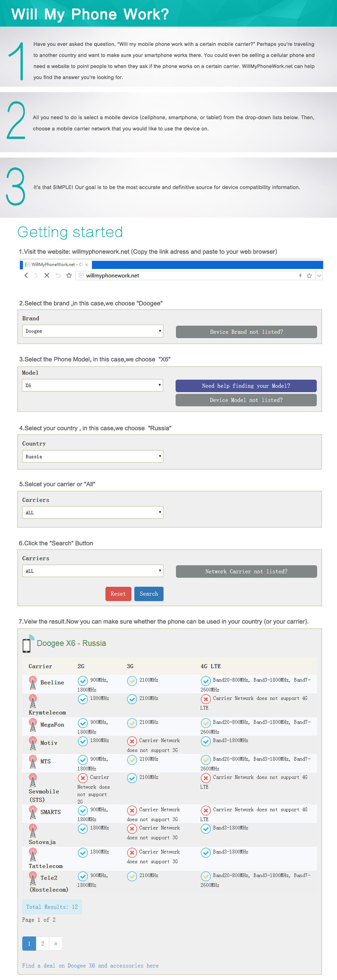Click the Beeline carrier tower icon
337x980 pixels.
click(x=33, y=682)
